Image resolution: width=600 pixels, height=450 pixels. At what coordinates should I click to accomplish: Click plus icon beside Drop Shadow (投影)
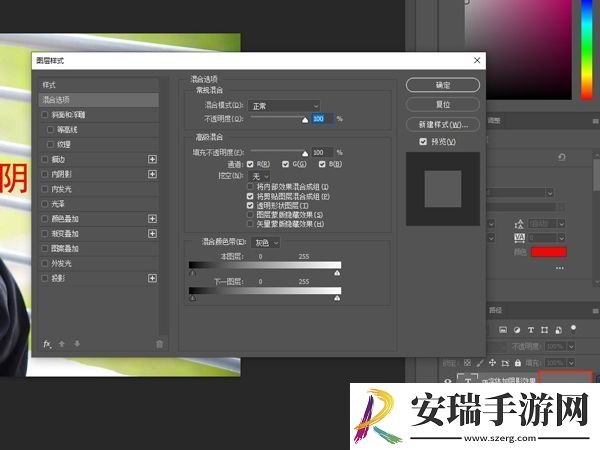152,278
